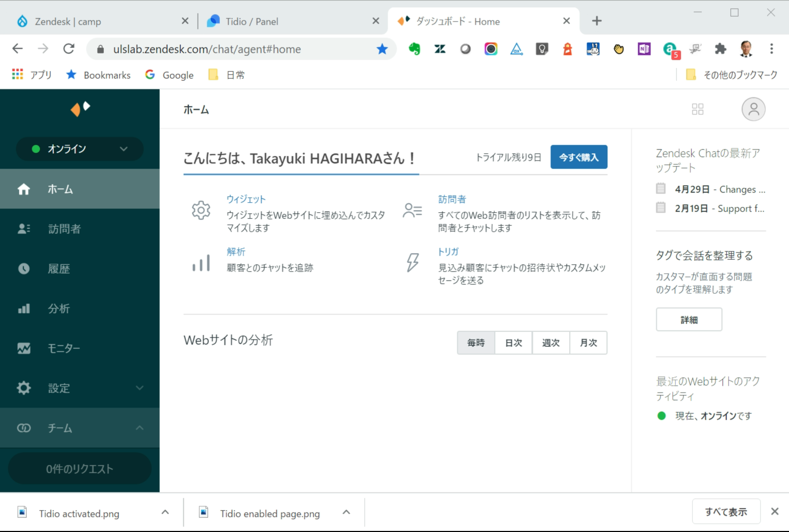This screenshot has height=532, width=789.
Task: Open the 解析 analytics link
Action: coord(236,252)
